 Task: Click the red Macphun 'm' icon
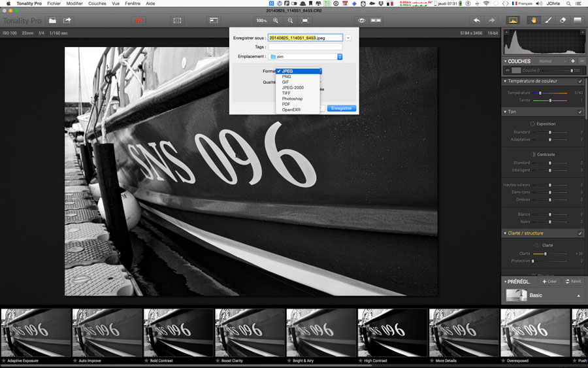(139, 21)
